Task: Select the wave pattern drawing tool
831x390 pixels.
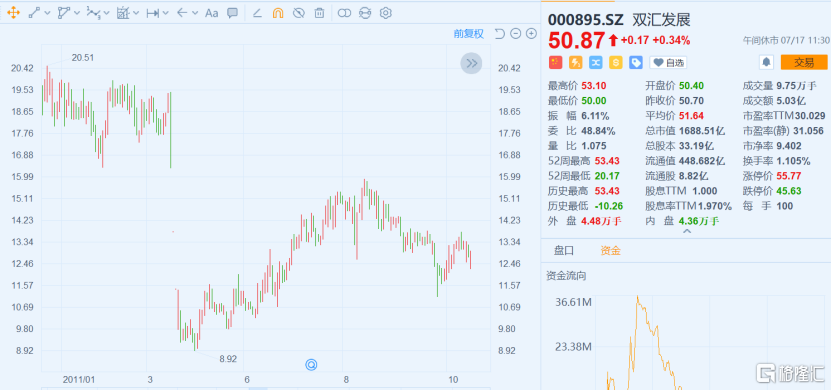Action: click(93, 13)
